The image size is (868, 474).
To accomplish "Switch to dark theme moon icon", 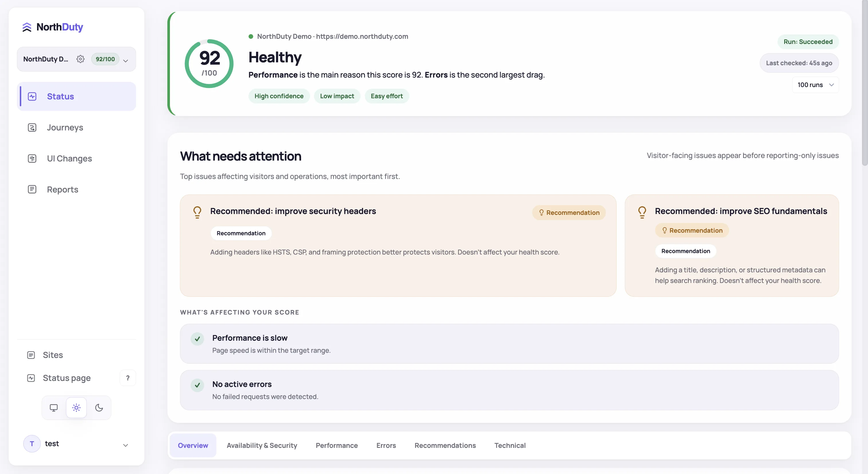I will pyautogui.click(x=99, y=408).
